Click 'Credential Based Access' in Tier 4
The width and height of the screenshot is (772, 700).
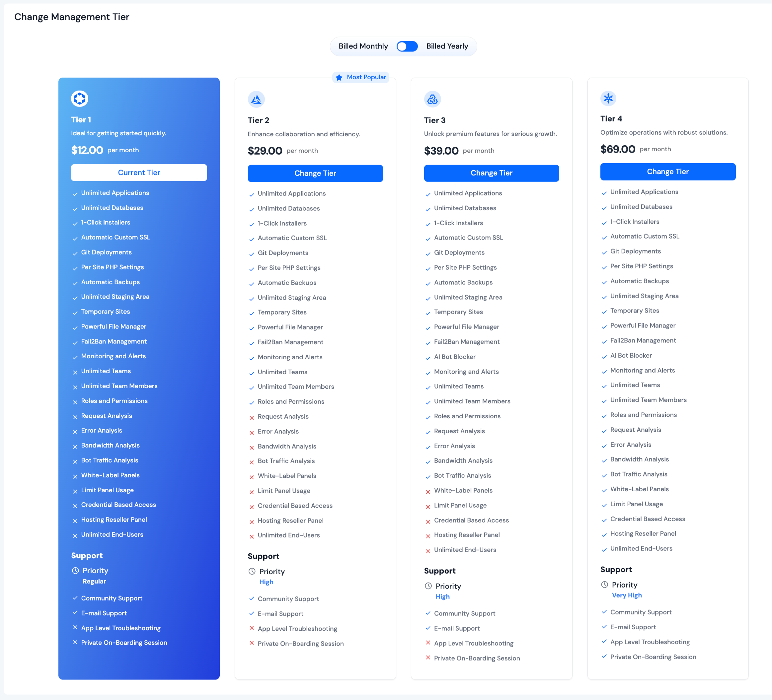coord(648,519)
